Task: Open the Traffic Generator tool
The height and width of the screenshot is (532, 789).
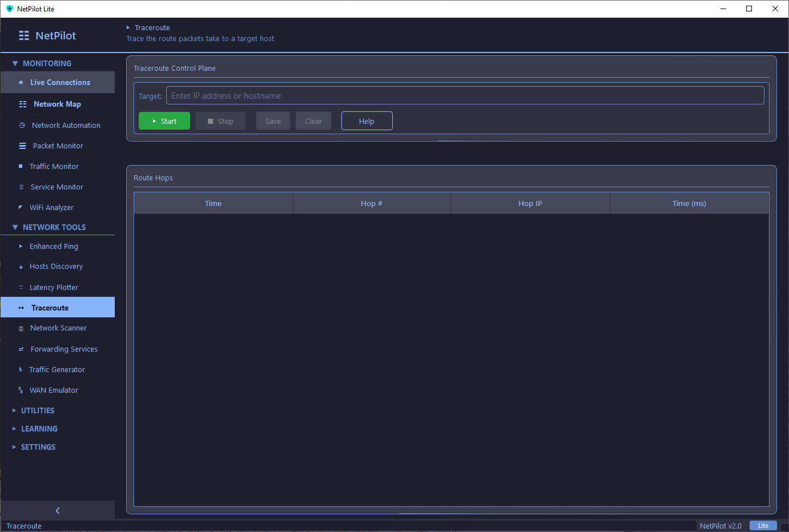Action: tap(57, 369)
